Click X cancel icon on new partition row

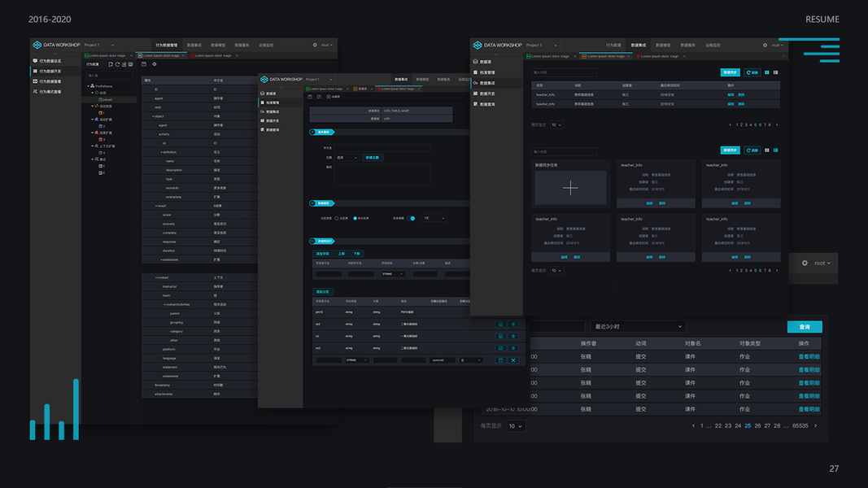point(513,360)
